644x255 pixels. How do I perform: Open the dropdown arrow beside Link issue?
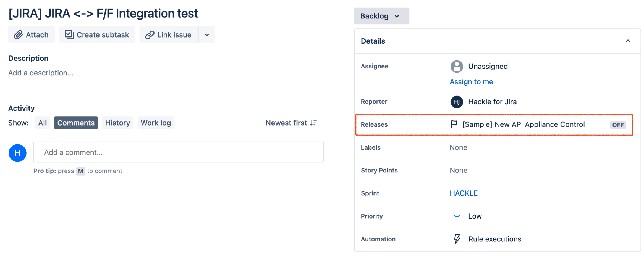(207, 35)
